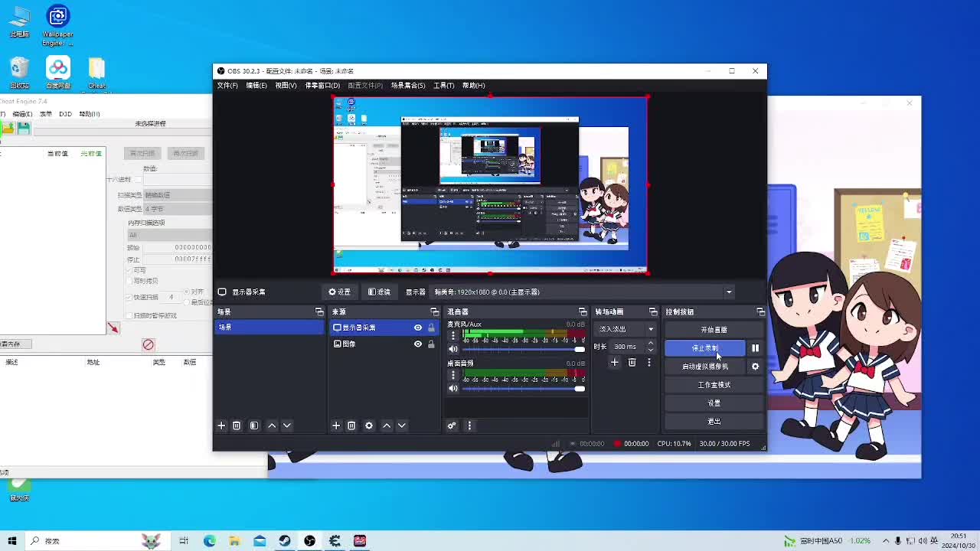Click the 开始直播 button
This screenshot has height=551, width=980.
[714, 330]
